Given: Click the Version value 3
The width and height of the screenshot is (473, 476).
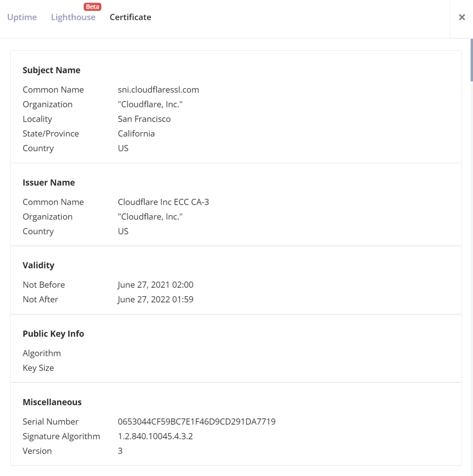Looking at the screenshot, I should tap(120, 451).
